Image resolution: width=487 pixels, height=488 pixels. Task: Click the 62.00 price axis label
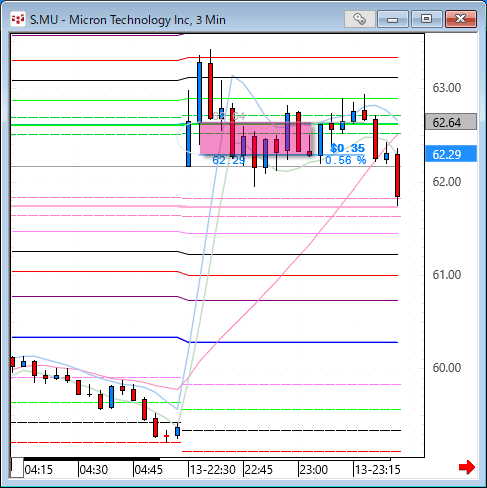point(447,182)
